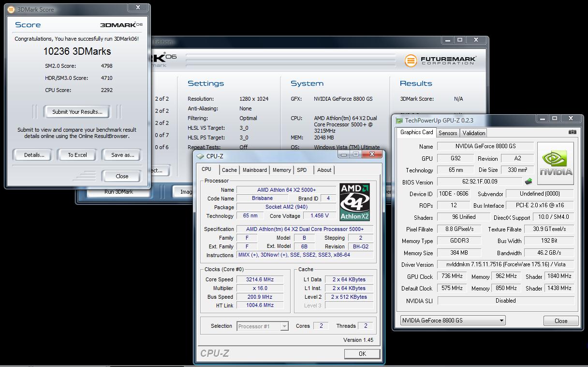Click the OK button in CPU-Z
Screen dimensions: 588x367
362,354
